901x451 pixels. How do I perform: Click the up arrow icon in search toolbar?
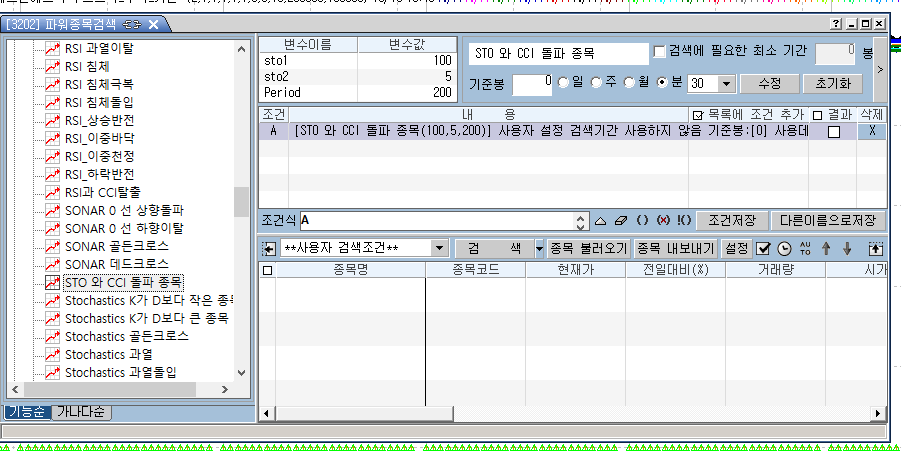click(826, 248)
